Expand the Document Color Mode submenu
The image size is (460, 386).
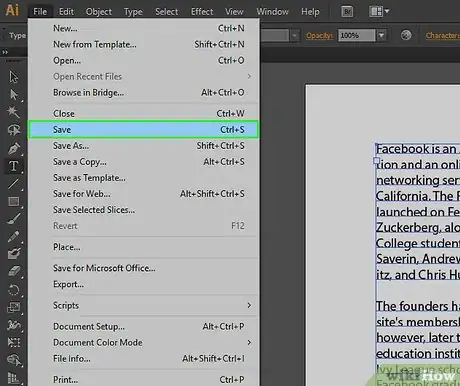tap(249, 343)
